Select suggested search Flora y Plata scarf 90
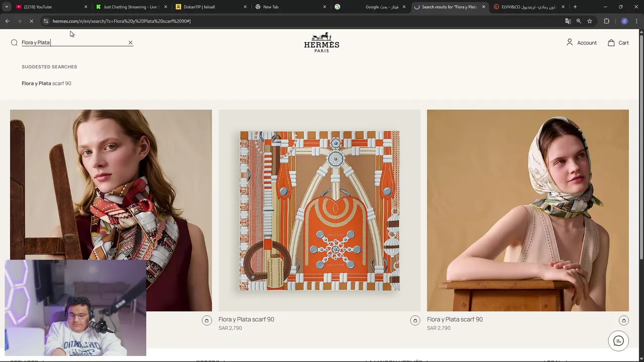The image size is (644, 362). 46,83
